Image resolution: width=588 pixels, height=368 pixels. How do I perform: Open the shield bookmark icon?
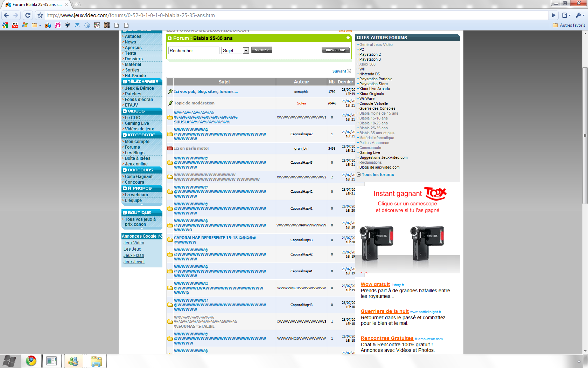pyautogui.click(x=68, y=25)
